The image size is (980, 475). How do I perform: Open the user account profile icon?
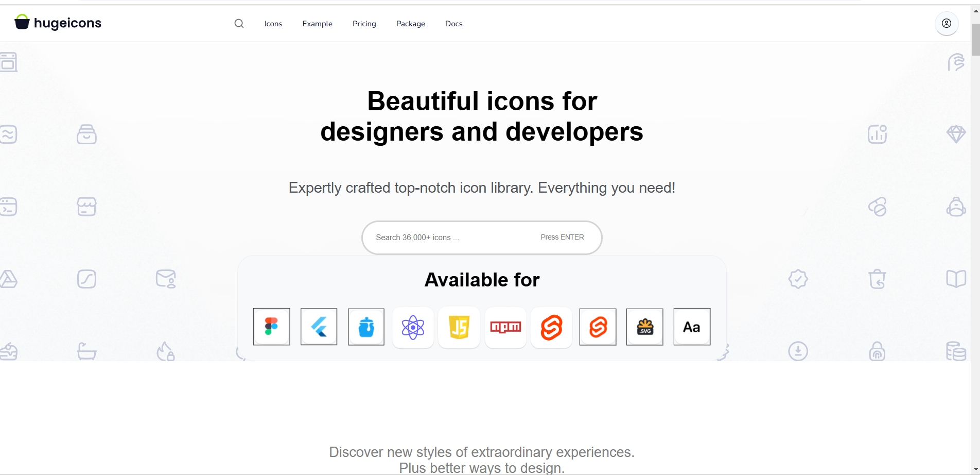(x=946, y=23)
